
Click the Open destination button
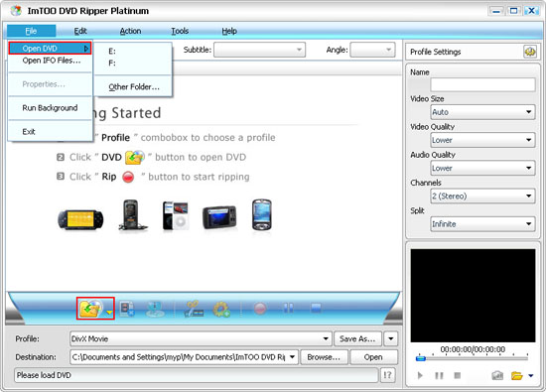coord(373,357)
